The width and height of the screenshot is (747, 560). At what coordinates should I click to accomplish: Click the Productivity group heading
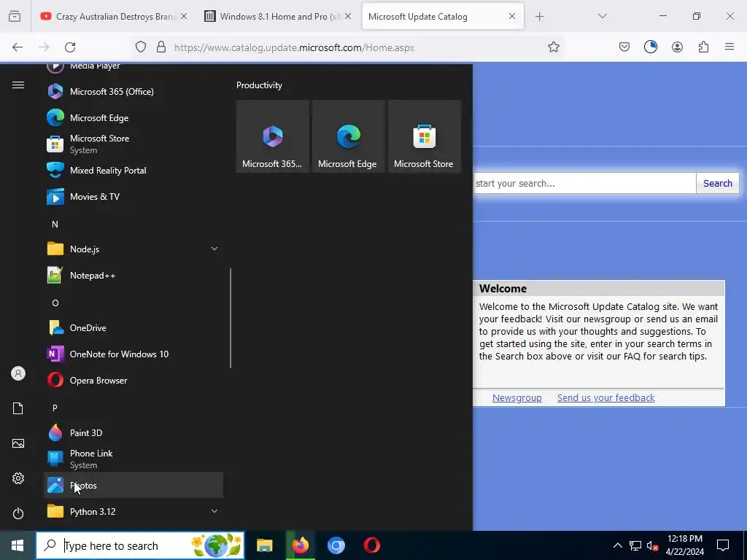259,85
